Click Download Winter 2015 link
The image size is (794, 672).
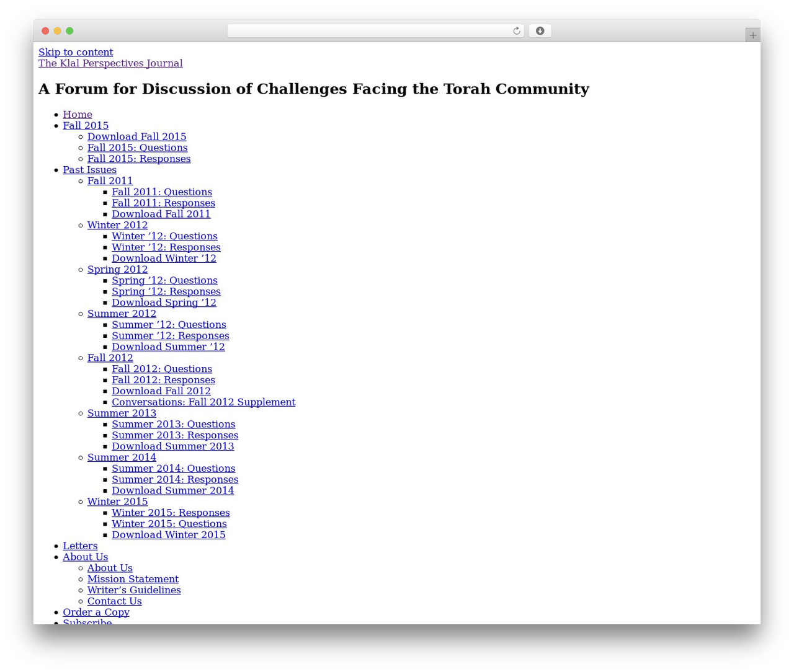pyautogui.click(x=169, y=536)
